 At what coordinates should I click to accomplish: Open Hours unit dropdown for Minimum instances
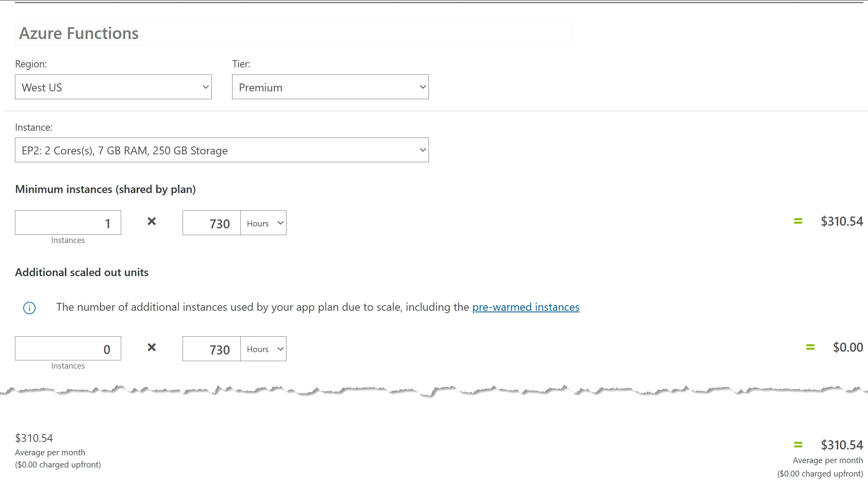(263, 223)
